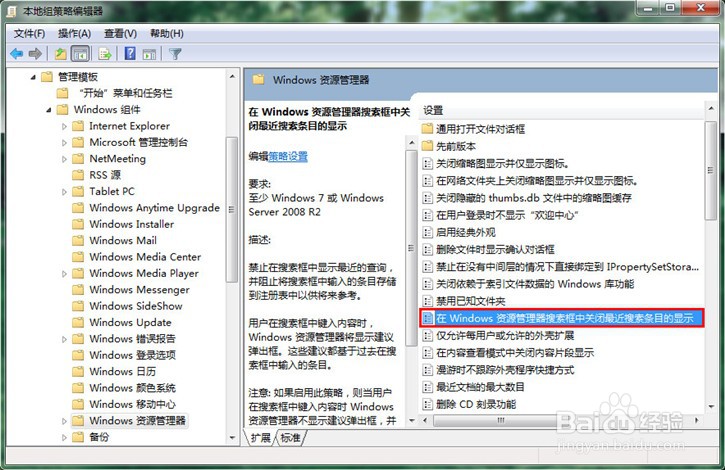Expand the Internet Explorer node
Viewport: 725px width, 470px height.
click(64, 126)
